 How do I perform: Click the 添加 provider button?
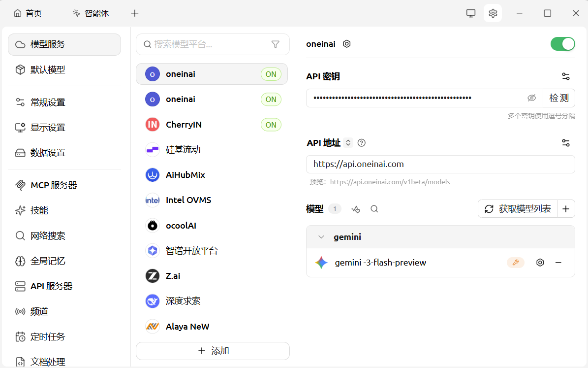coord(213,351)
